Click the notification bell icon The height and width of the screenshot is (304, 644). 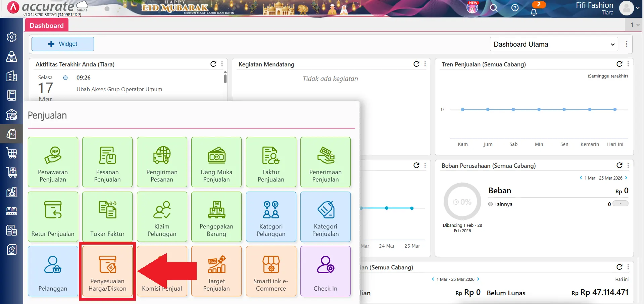tap(534, 12)
